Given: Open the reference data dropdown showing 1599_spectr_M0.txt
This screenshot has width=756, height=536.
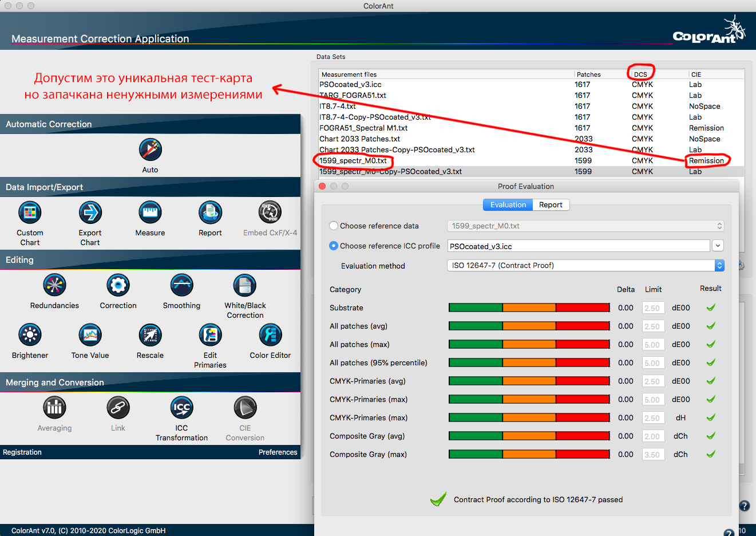Looking at the screenshot, I should click(x=586, y=226).
